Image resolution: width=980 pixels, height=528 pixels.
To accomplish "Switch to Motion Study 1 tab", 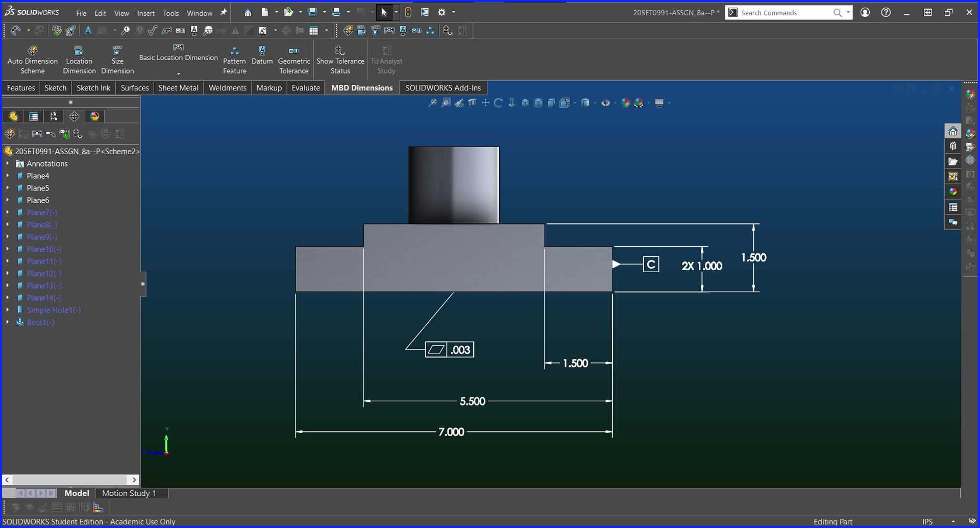I will pos(129,493).
